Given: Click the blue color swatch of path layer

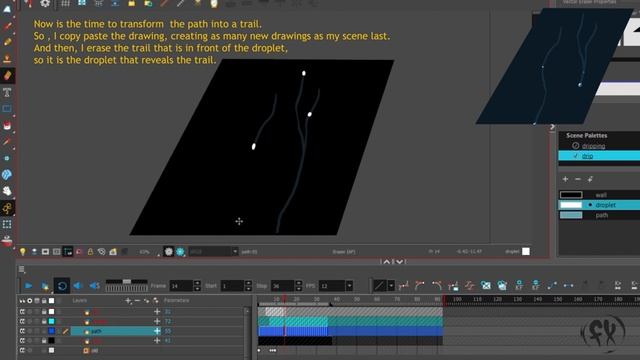Looking at the screenshot, I should tap(51, 331).
